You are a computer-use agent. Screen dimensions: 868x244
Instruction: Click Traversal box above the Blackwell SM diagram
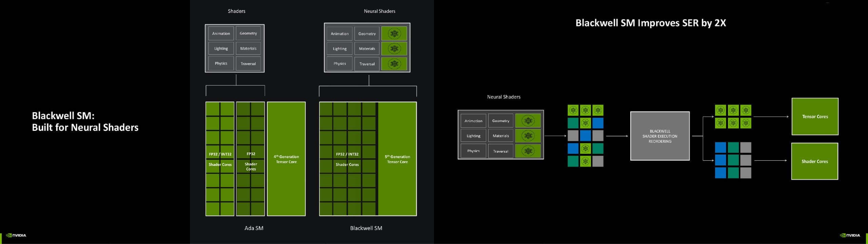point(367,64)
